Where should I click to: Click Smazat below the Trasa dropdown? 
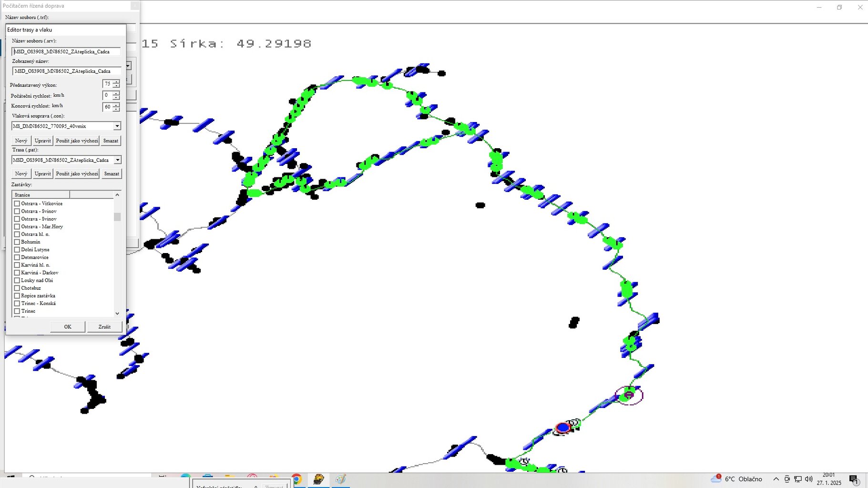point(112,173)
